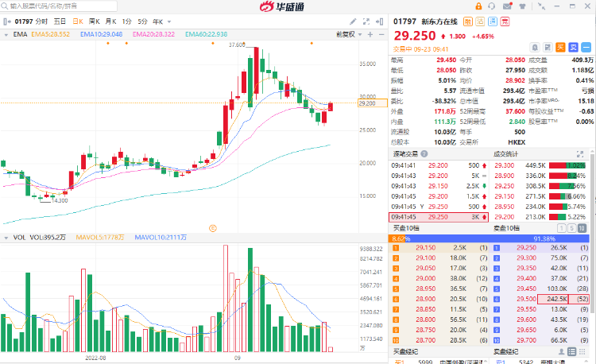
Task: Click trade row 09:41:41 29.200
Action: pyautogui.click(x=439, y=165)
